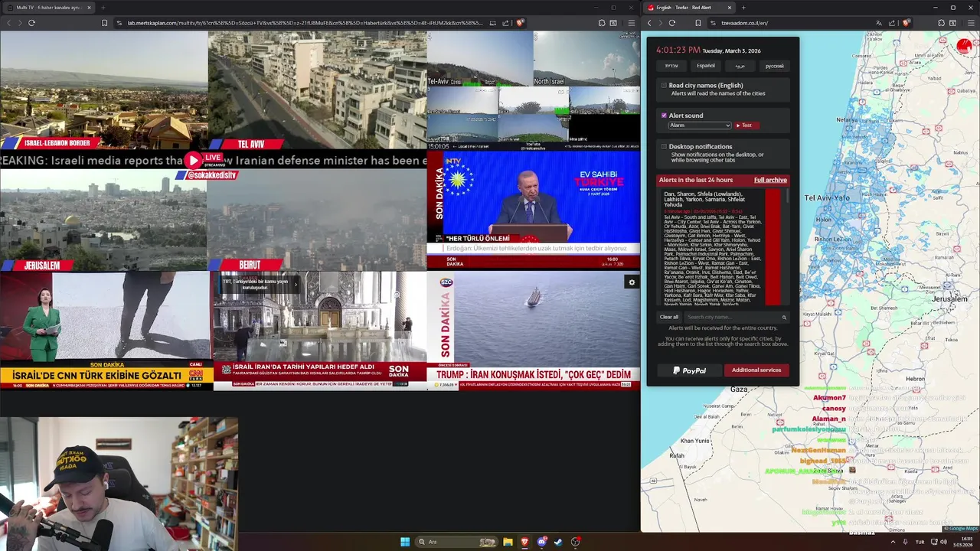Click the Israel-Lebanon Border camera feed
The height and width of the screenshot is (551, 980).
click(x=103, y=90)
